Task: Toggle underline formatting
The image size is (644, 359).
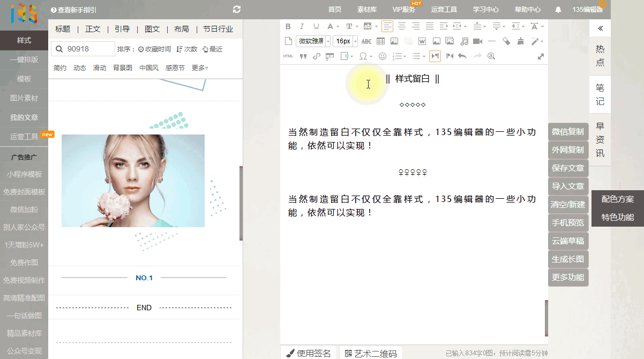Action: [316, 26]
